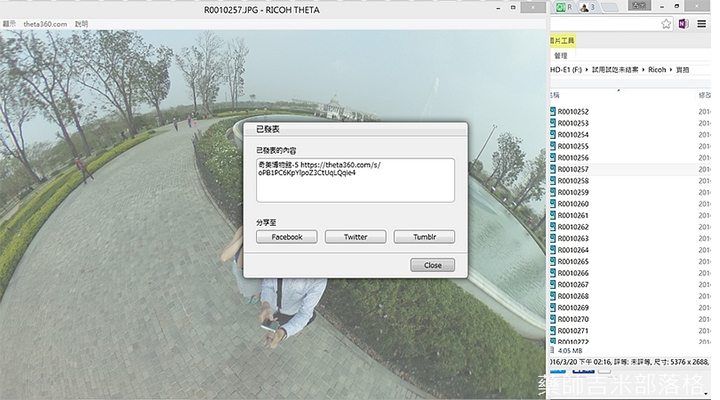Go to HD-E1 (F:) in the address path
Viewport: 720px width, 400px height.
point(566,70)
